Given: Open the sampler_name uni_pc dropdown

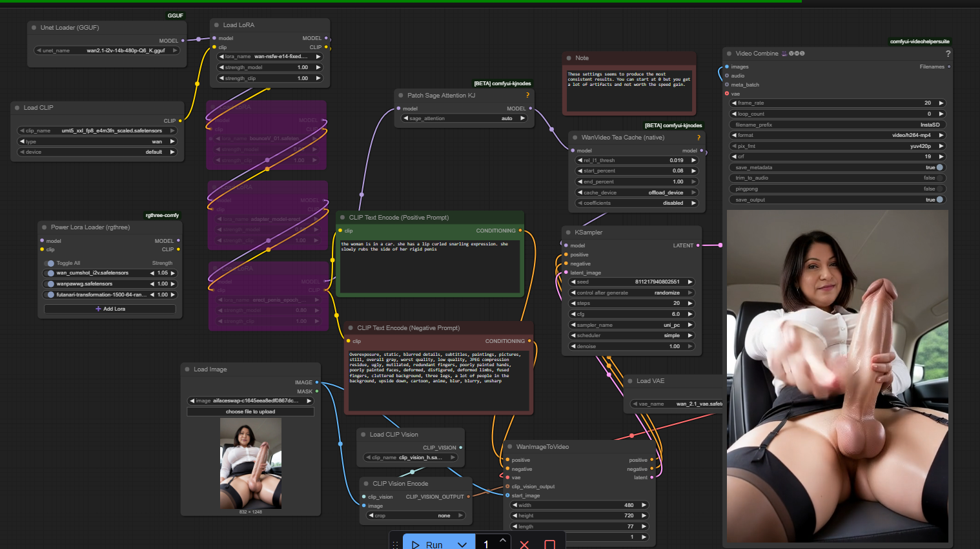Looking at the screenshot, I should (x=631, y=325).
